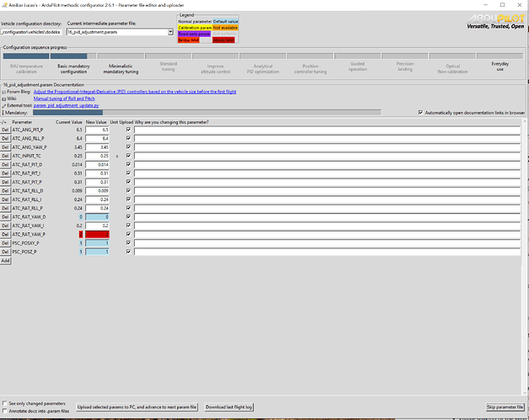Click the New Value column header
This screenshot has height=420, width=529.
pos(96,122)
